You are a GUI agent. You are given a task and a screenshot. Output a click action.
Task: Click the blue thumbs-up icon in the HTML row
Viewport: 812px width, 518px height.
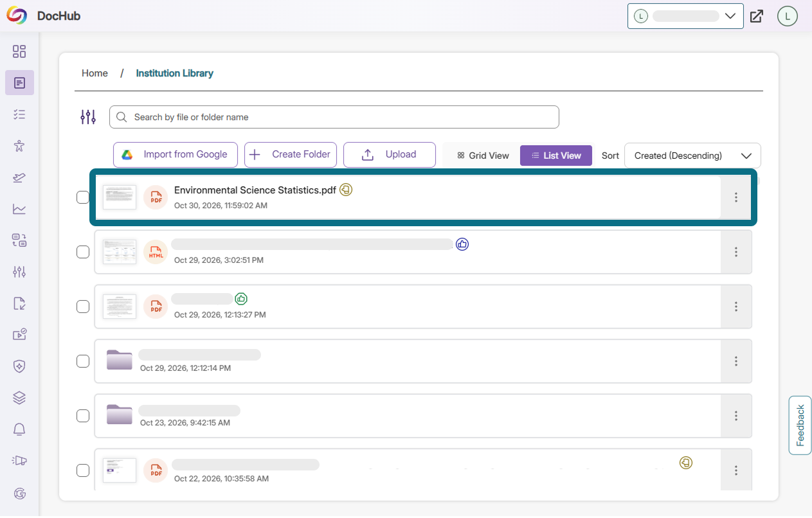point(462,244)
